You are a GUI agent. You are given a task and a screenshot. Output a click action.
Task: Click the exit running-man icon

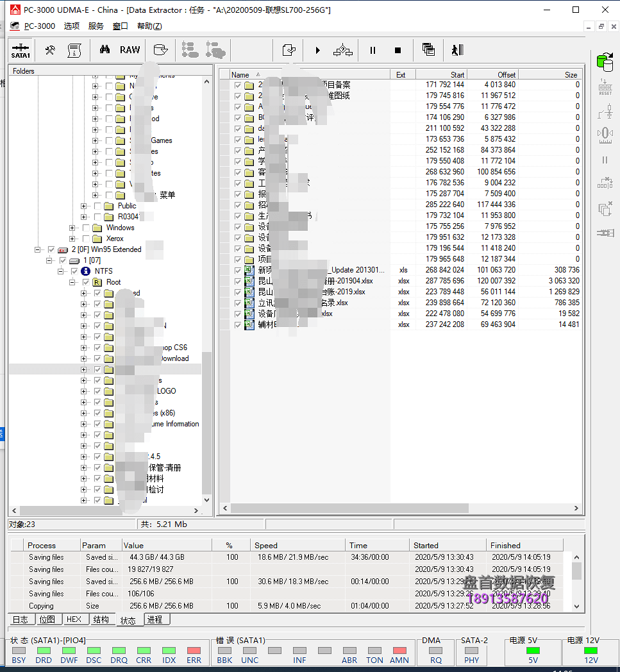pos(458,50)
